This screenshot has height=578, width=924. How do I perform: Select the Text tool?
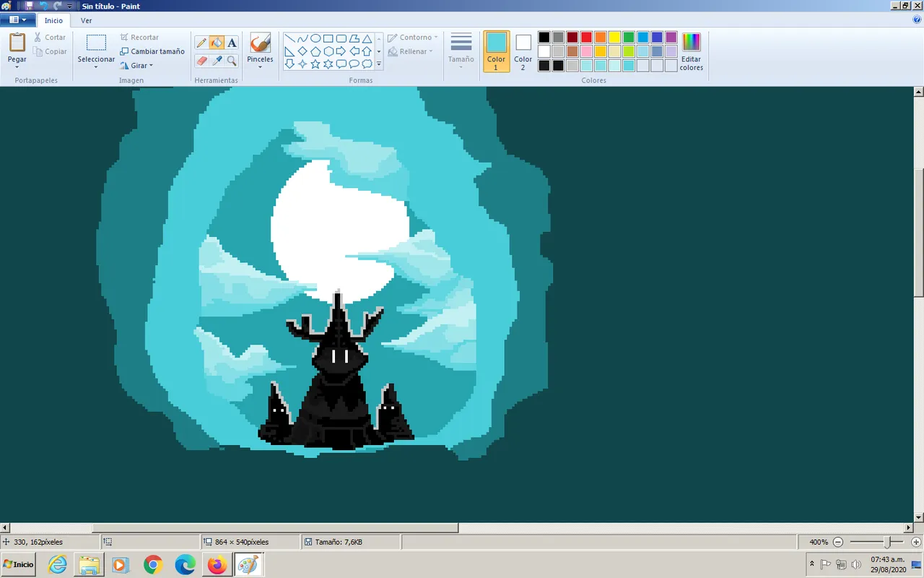(x=232, y=43)
